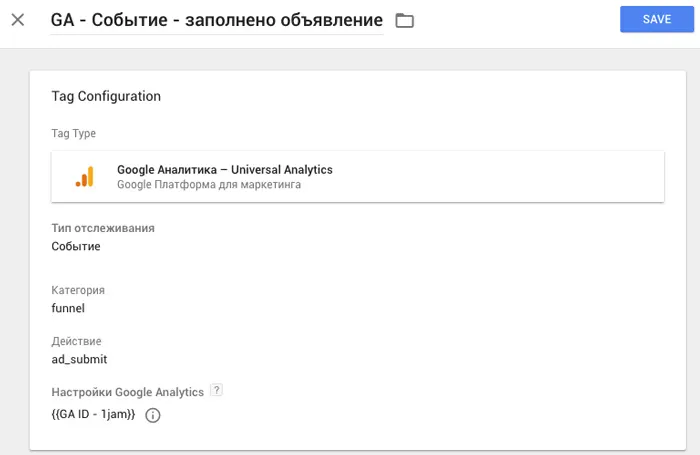This screenshot has width=700, height=455.
Task: Click the 'funnel' category value
Action: point(68,308)
